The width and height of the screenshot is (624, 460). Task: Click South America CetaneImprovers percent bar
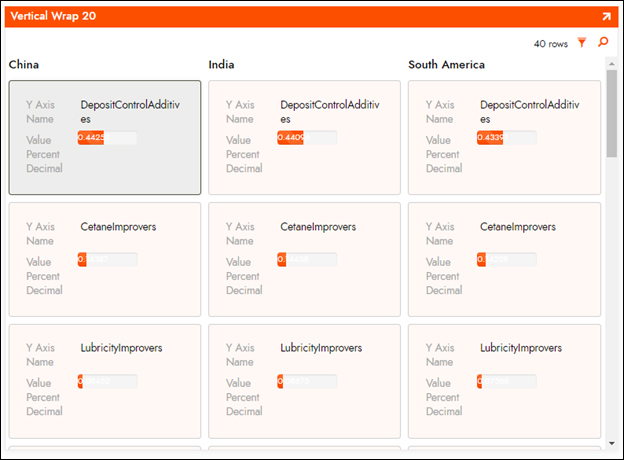tap(507, 260)
